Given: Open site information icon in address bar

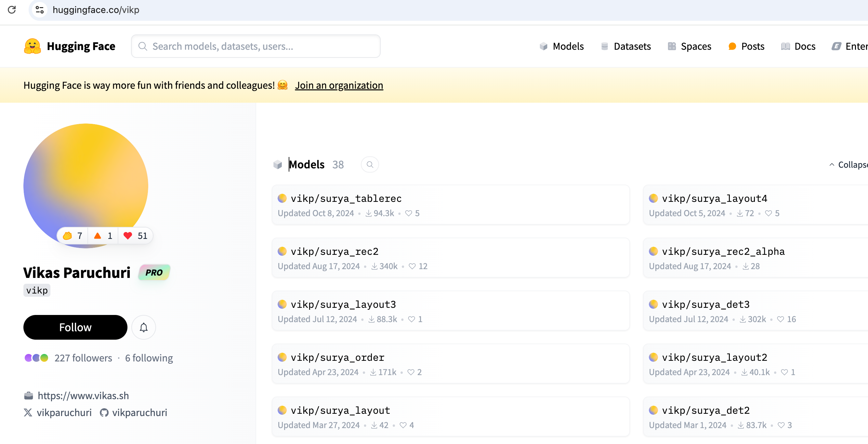Looking at the screenshot, I should [x=39, y=10].
